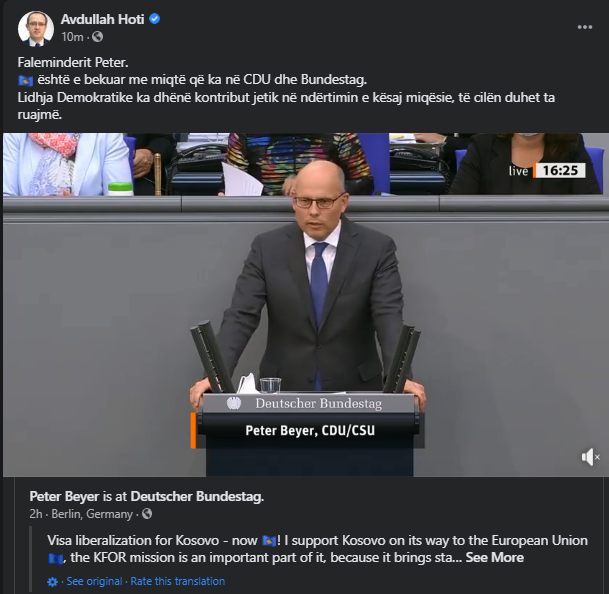This screenshot has height=594, width=609.
Task: Open Avdullah Hoti's profile picture
Action: (36, 28)
